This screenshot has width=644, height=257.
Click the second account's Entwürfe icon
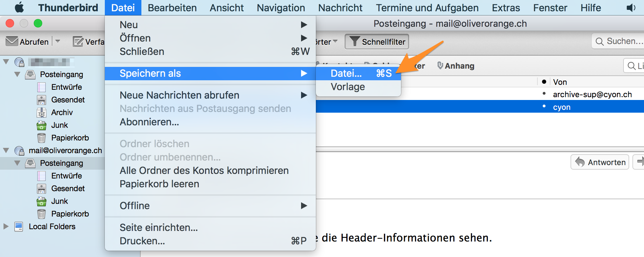click(x=42, y=176)
